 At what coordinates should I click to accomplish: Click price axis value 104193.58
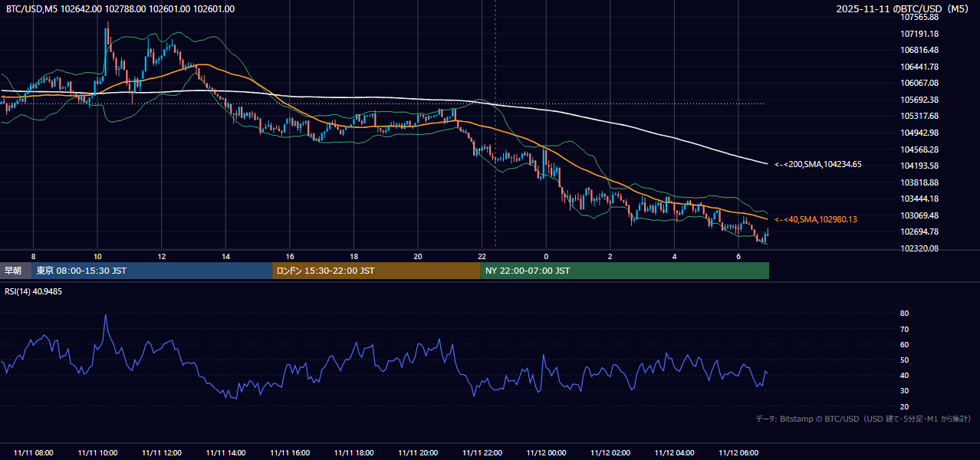point(919,166)
